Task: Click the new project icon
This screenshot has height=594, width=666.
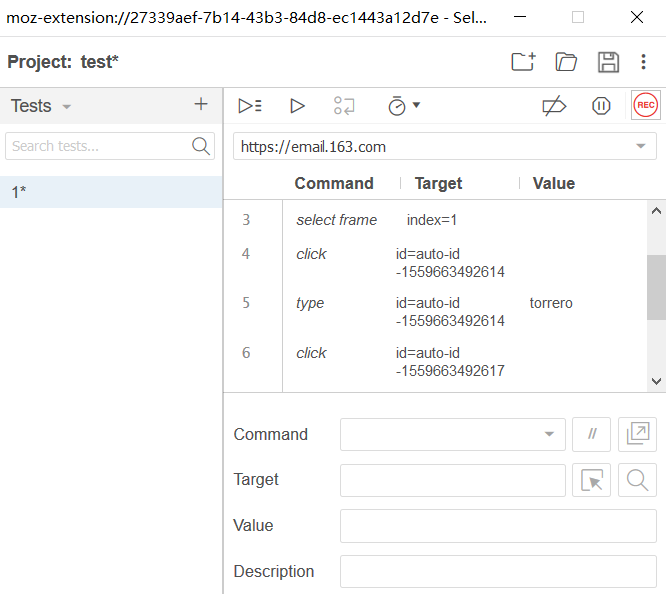Action: click(523, 62)
